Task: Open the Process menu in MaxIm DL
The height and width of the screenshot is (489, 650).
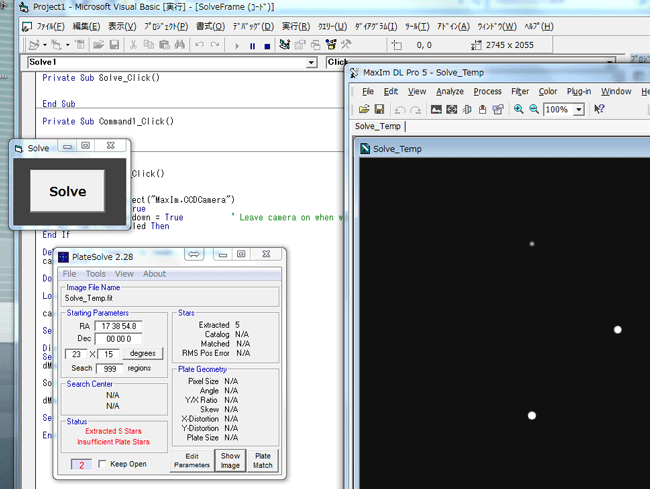Action: [488, 92]
